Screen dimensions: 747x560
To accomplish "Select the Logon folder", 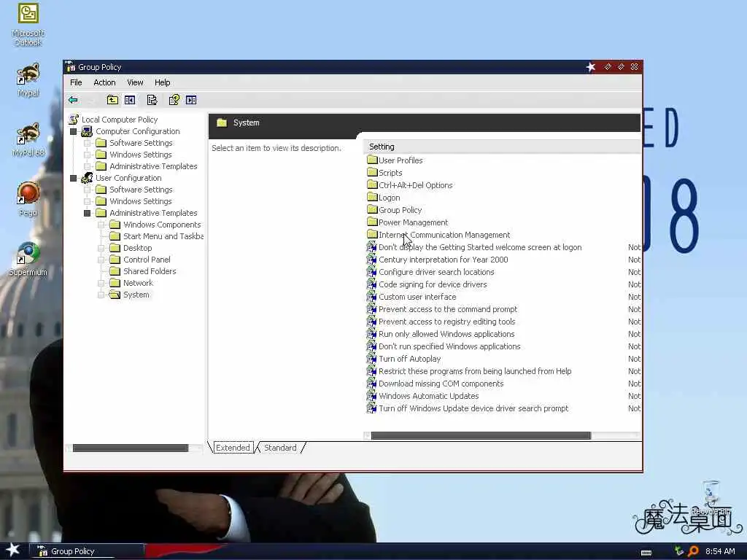I will pos(384,198).
